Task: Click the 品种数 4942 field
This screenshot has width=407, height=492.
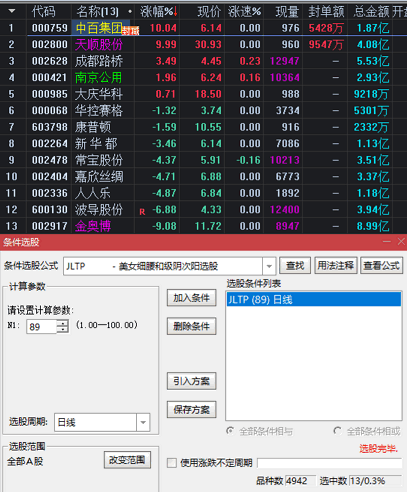Action: click(x=300, y=481)
